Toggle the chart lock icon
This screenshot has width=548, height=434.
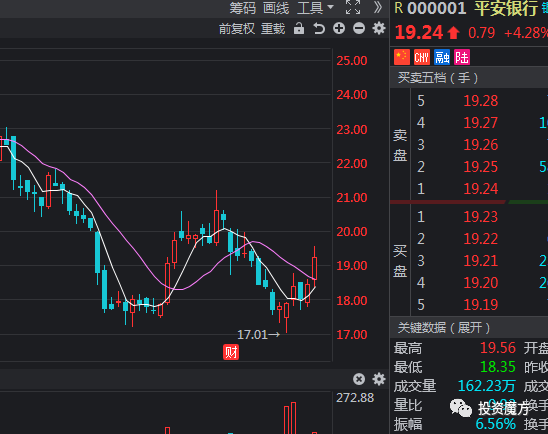tap(299, 28)
